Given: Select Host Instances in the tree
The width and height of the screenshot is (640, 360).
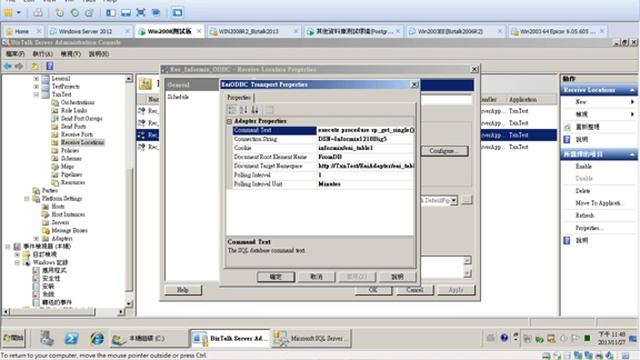Looking at the screenshot, I should point(68,214).
